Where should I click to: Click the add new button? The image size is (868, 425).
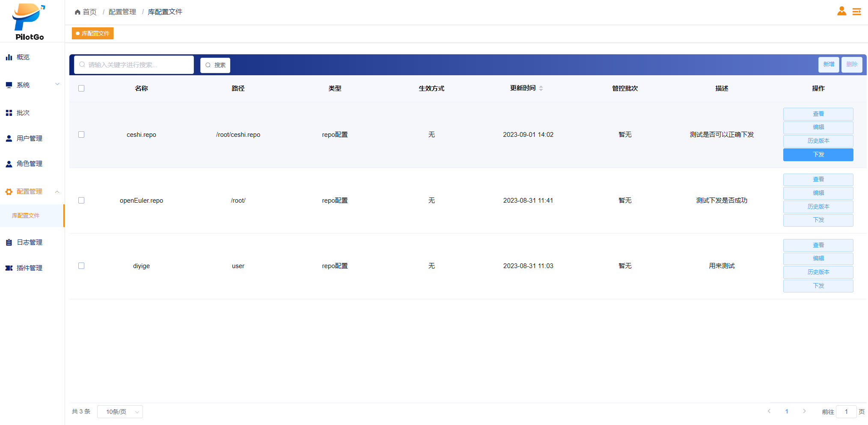(x=829, y=65)
